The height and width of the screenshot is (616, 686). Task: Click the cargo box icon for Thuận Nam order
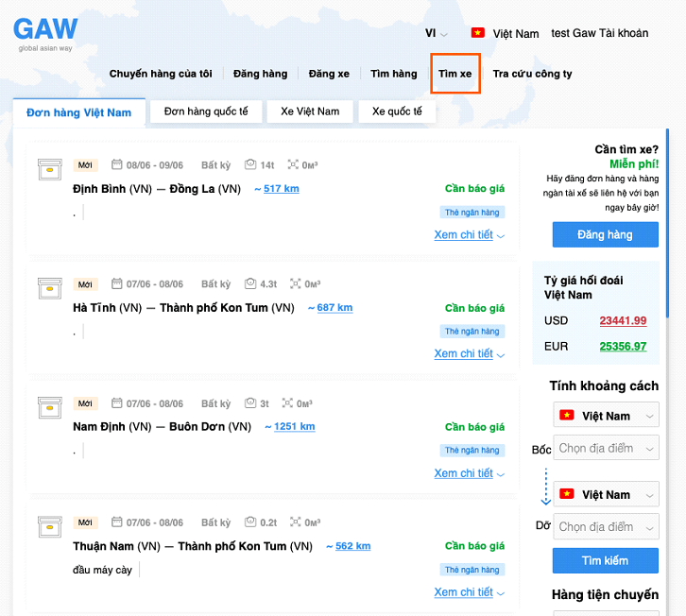point(49,527)
